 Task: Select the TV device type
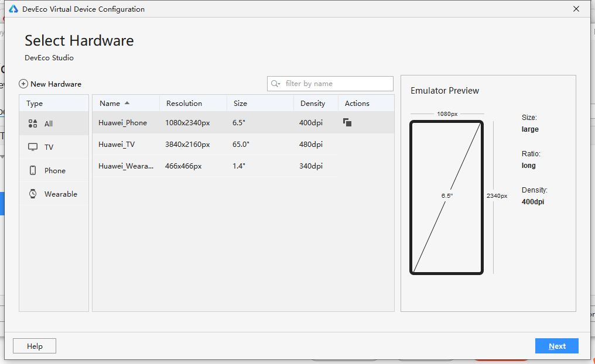click(54, 147)
